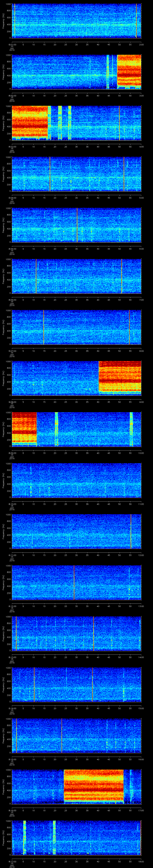Click the 8:03:00 start time label
This screenshot has width=153, height=868.
[12, 147]
